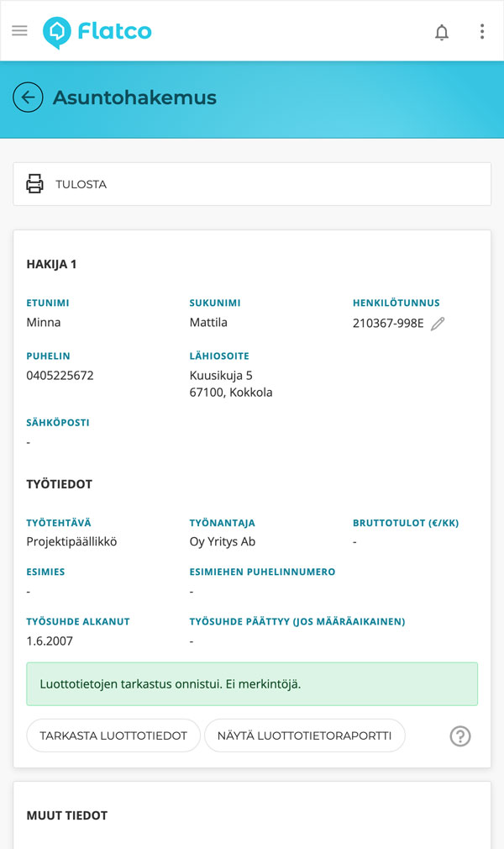Click the Muut tiedot section heading
504x849 pixels.
click(67, 815)
